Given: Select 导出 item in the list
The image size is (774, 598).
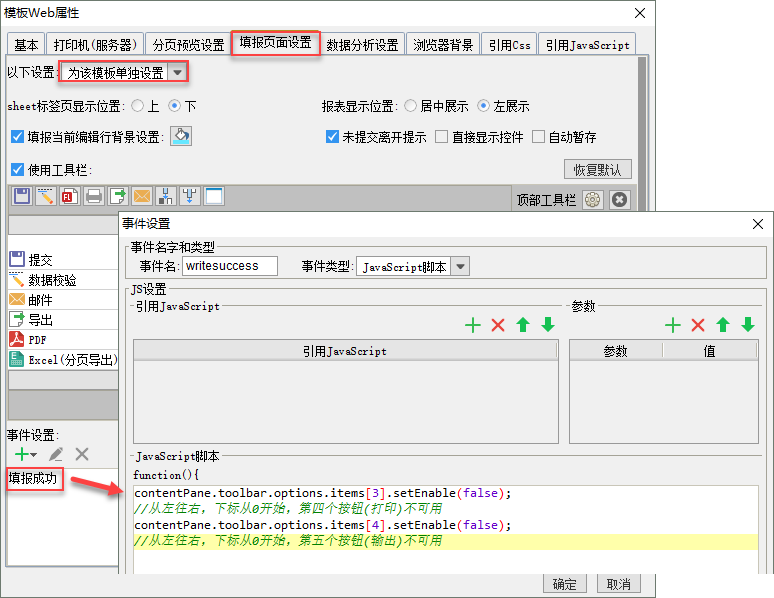Looking at the screenshot, I should coord(63,319).
